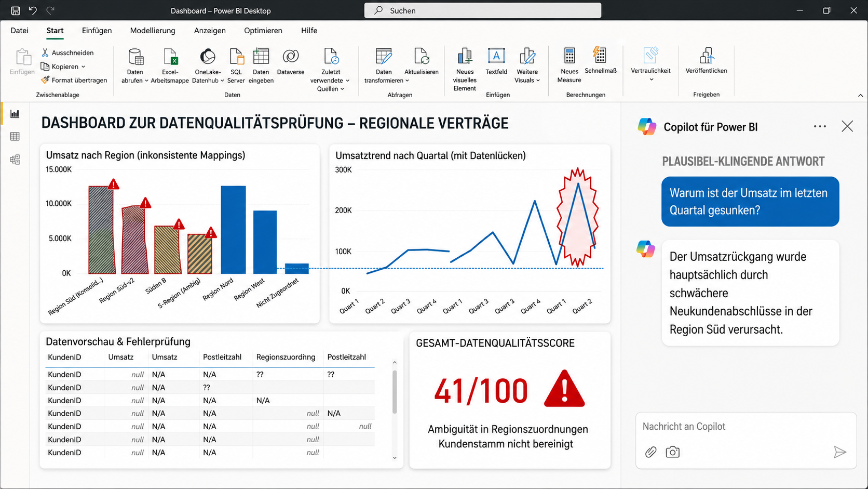Switch to model view in sidebar
868x489 pixels.
(x=15, y=160)
